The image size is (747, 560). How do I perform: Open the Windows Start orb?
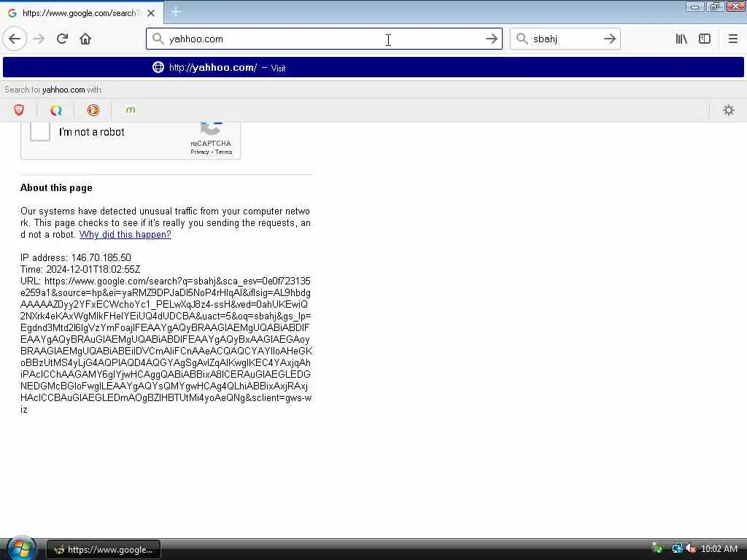tap(21, 548)
